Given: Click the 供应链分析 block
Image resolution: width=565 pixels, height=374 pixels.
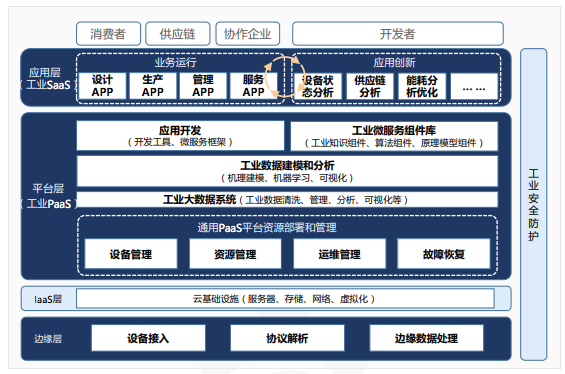Looking at the screenshot, I should pos(370,86).
